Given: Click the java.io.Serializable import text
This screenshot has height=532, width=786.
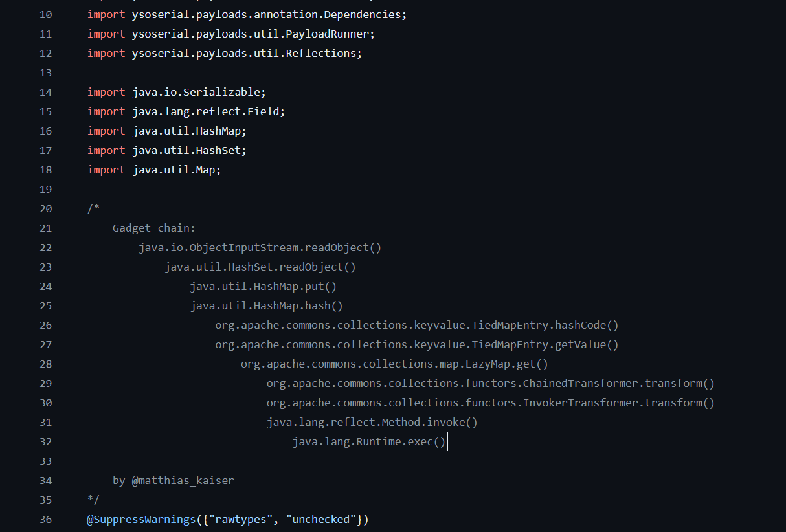Looking at the screenshot, I should [x=198, y=92].
